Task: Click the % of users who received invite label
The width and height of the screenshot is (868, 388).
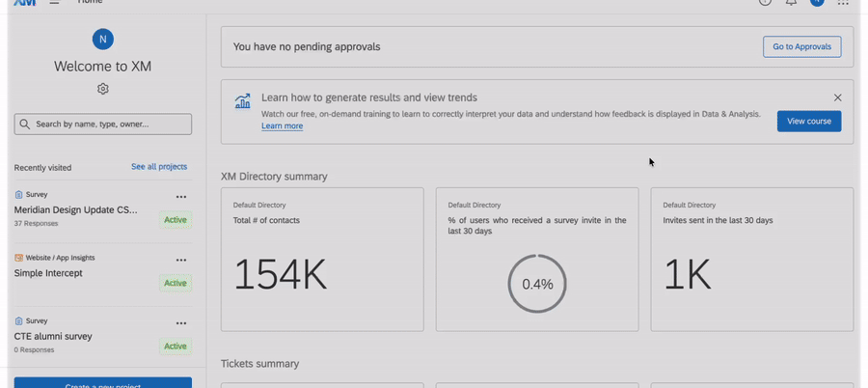Action: pyautogui.click(x=537, y=225)
